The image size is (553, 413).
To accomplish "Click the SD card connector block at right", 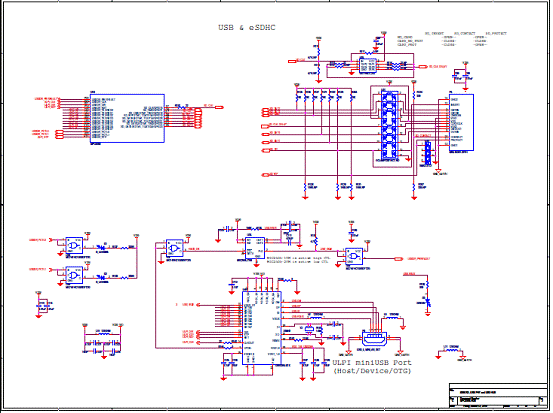I will click(x=461, y=122).
